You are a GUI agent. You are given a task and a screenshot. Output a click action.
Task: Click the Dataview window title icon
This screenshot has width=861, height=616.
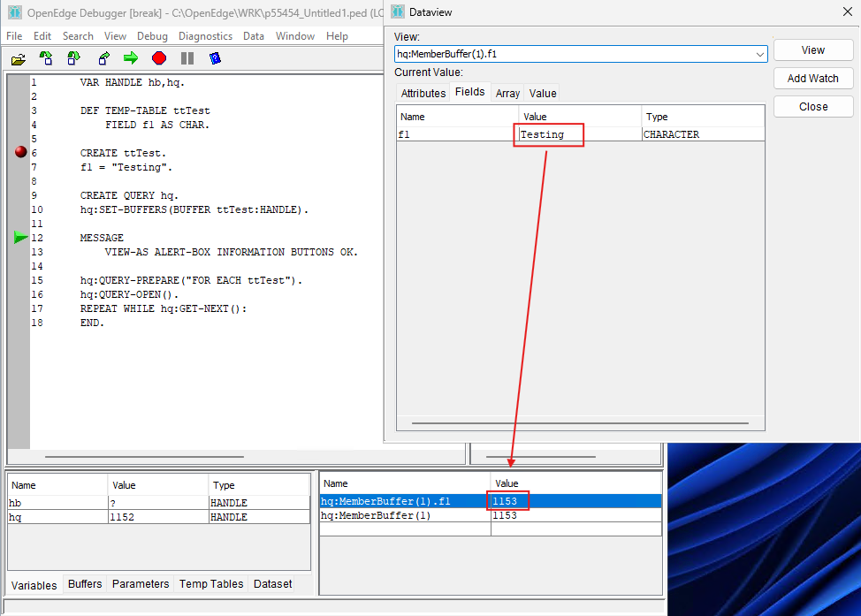click(x=398, y=11)
